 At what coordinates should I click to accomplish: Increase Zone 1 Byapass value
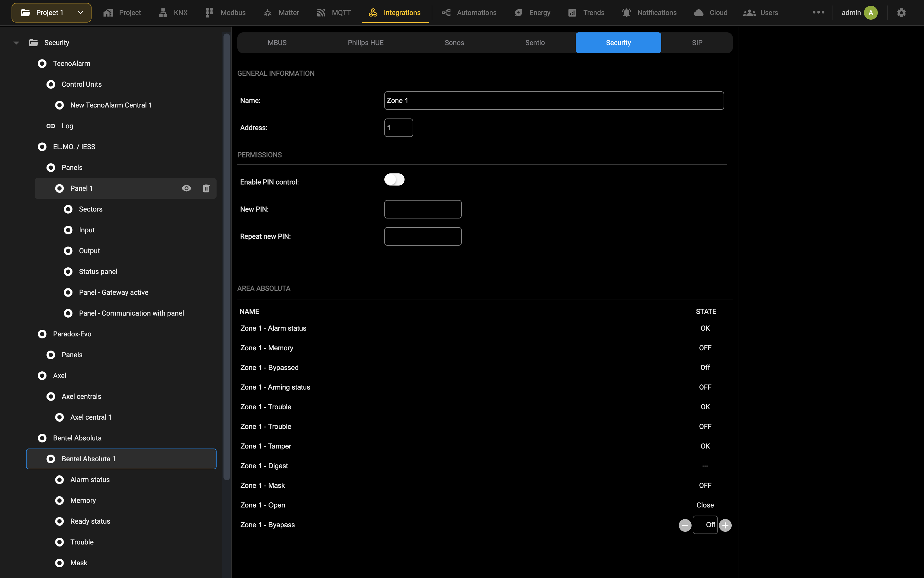tap(725, 525)
